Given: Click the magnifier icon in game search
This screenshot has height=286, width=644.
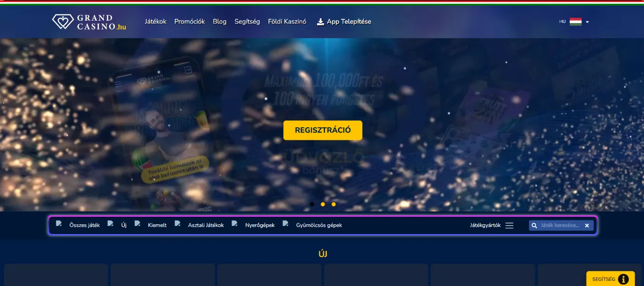Looking at the screenshot, I should (x=534, y=226).
